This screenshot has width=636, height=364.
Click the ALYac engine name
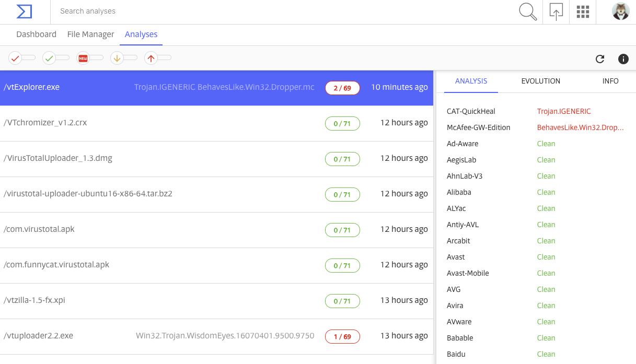tap(456, 208)
